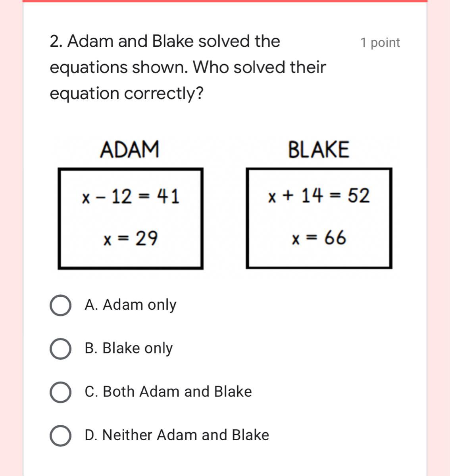Click Adam's equation x − 12 = 41
The height and width of the screenshot is (476, 450).
[130, 196]
